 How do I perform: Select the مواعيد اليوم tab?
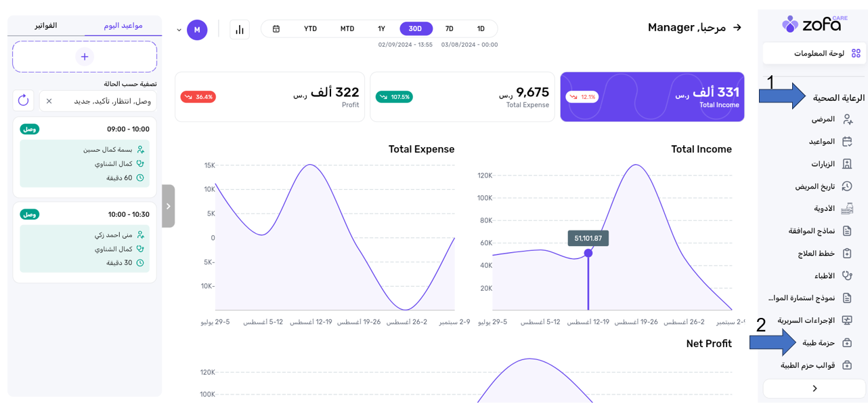(123, 26)
